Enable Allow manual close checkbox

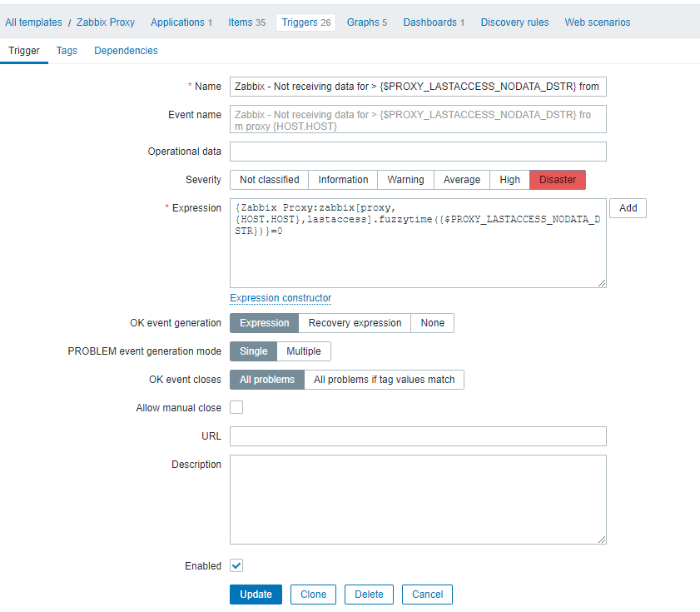tap(236, 407)
